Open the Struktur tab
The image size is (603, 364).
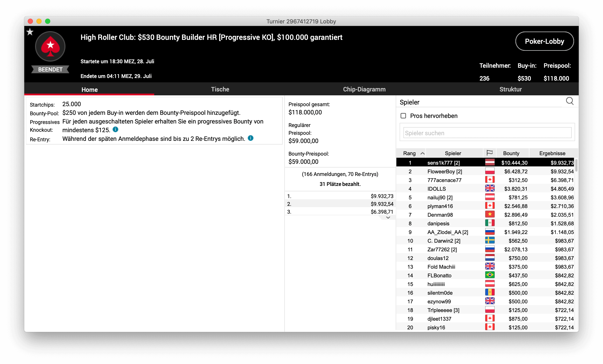coord(510,89)
